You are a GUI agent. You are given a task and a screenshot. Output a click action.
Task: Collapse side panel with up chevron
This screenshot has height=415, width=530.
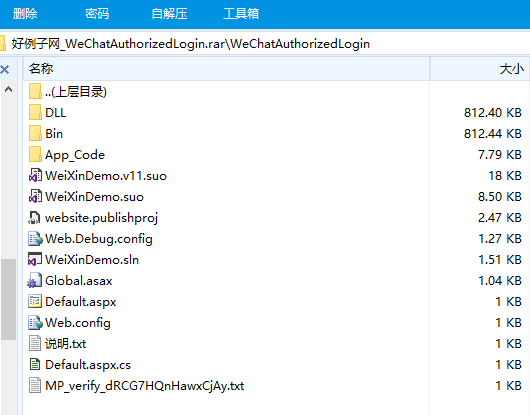coord(8,90)
